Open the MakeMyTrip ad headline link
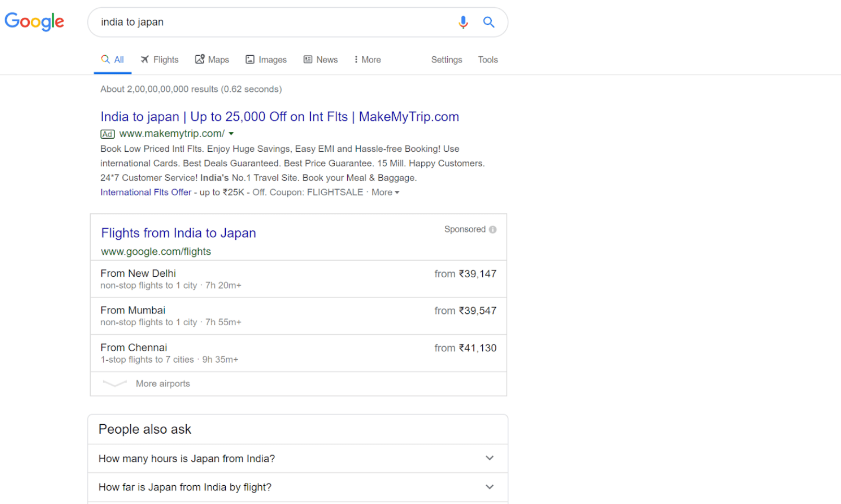Image resolution: width=841 pixels, height=504 pixels. pos(279,117)
